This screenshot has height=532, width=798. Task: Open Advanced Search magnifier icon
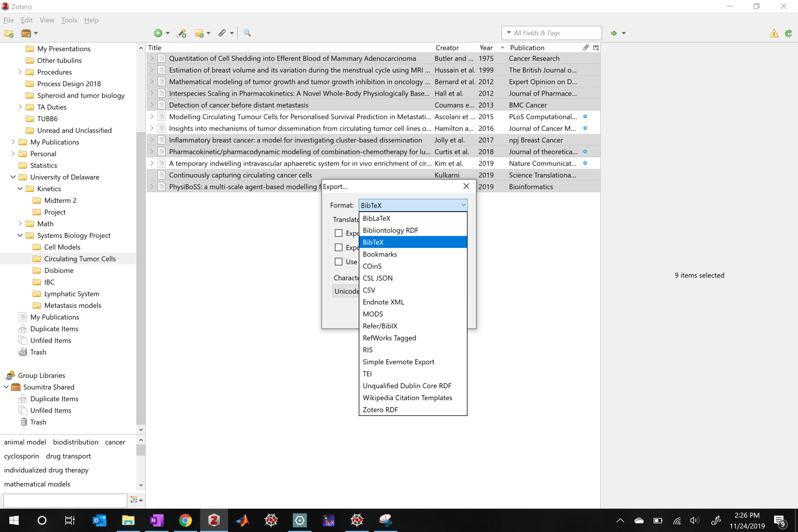tap(247, 33)
